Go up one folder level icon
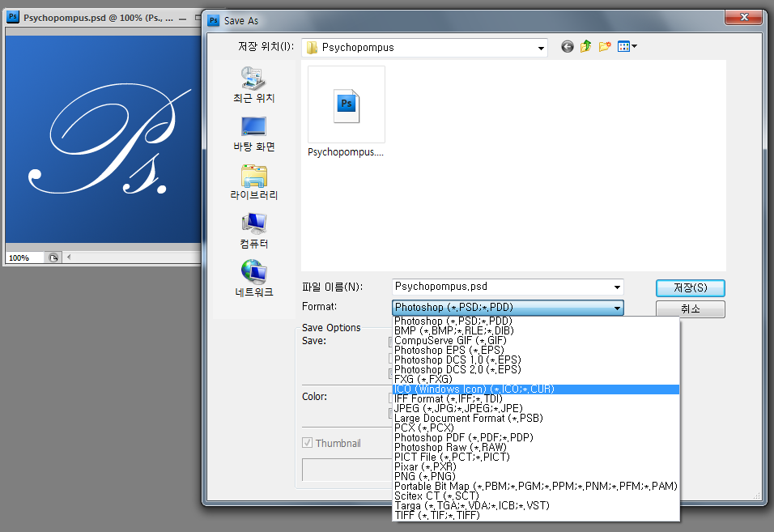Screen dimensions: 774x532 586,46
